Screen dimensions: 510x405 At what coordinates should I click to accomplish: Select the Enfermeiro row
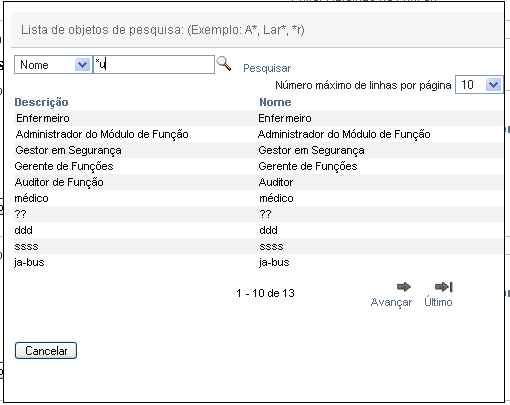pyautogui.click(x=258, y=118)
